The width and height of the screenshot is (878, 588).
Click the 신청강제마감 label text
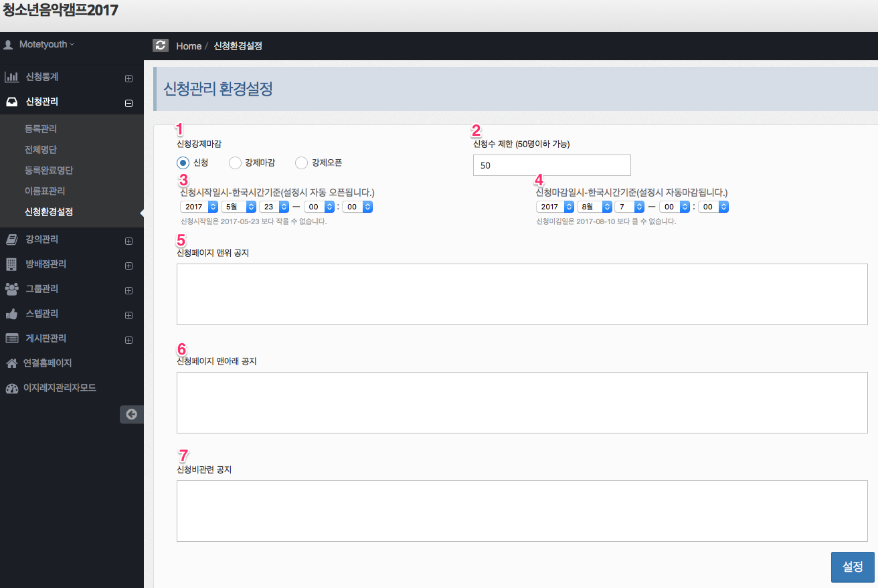pyautogui.click(x=199, y=144)
